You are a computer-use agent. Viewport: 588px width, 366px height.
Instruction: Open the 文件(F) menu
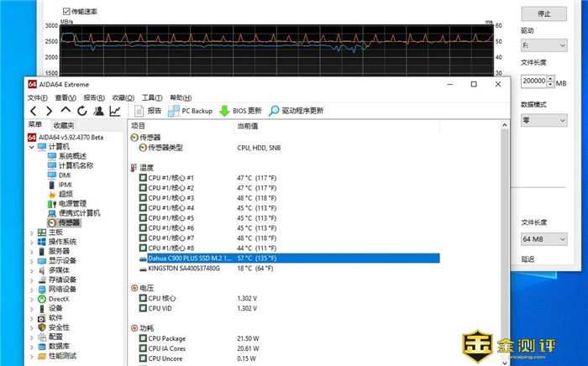click(38, 97)
